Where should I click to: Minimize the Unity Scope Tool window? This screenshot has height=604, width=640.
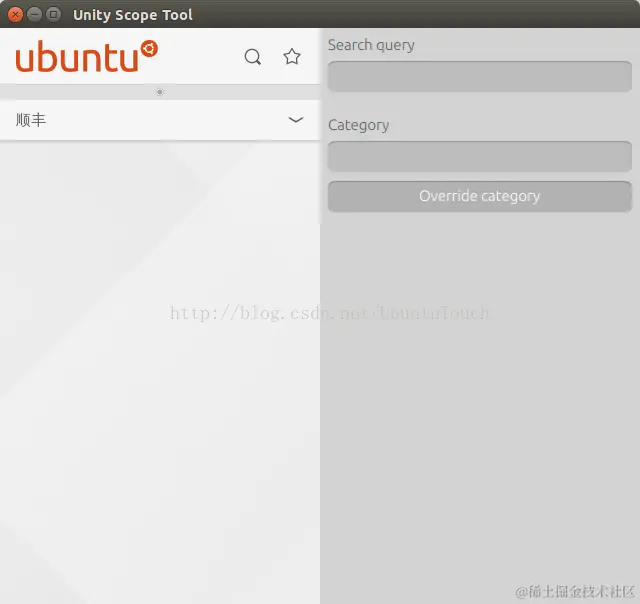click(34, 15)
